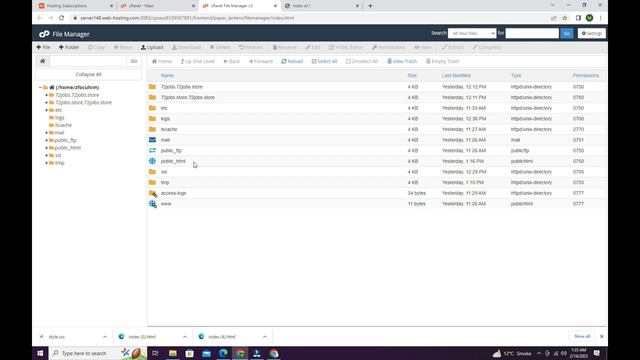
Task: Focus the search text field
Action: [532, 33]
